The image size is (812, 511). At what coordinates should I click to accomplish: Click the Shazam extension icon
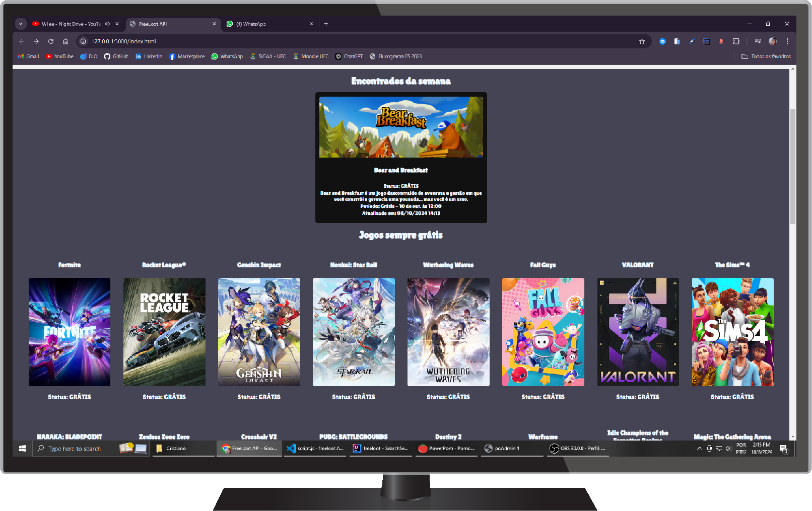[x=662, y=41]
